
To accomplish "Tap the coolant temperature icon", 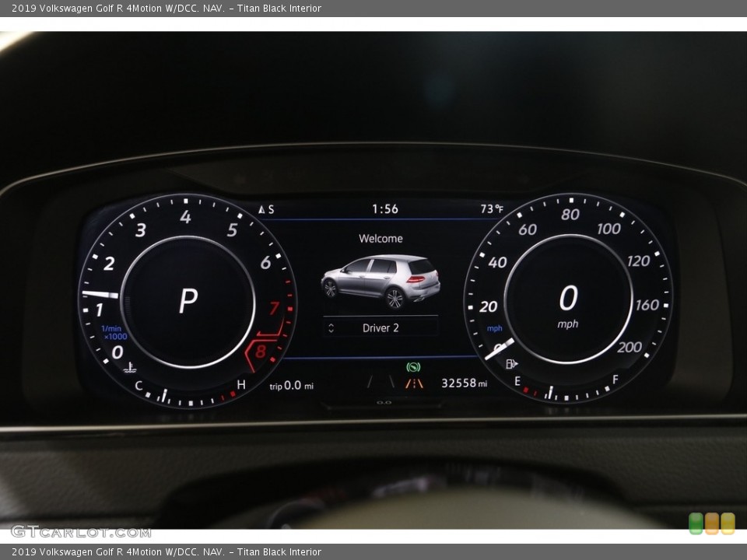I will click(130, 367).
